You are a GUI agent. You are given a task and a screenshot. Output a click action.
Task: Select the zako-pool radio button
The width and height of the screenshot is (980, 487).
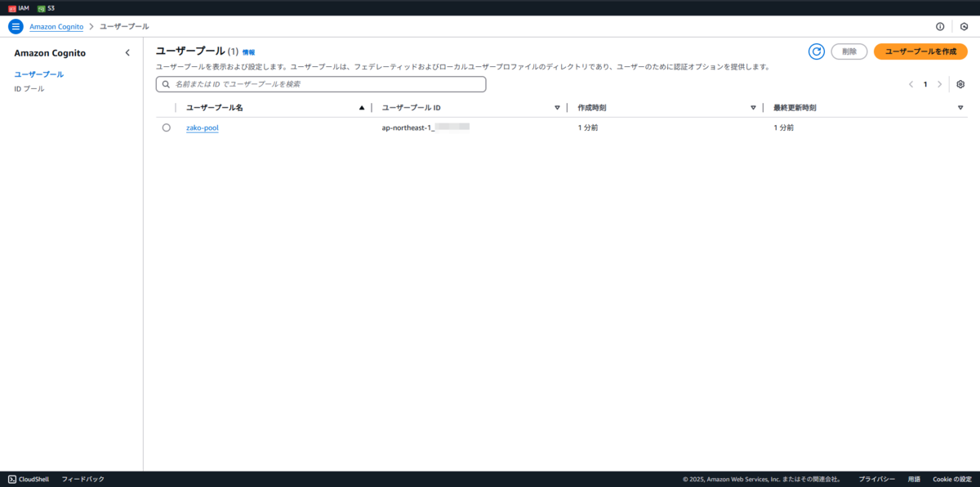[166, 127]
